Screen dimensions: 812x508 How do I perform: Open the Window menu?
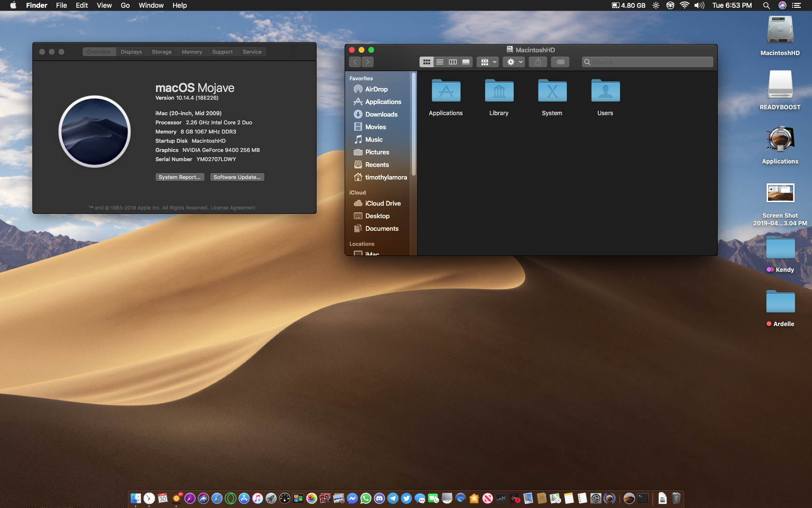coord(151,5)
